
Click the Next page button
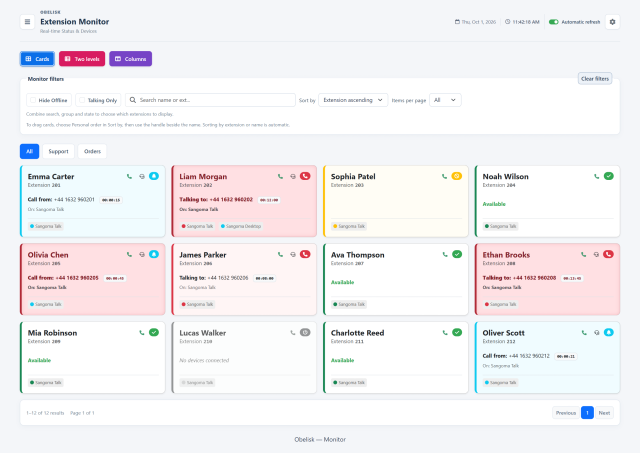pyautogui.click(x=604, y=413)
